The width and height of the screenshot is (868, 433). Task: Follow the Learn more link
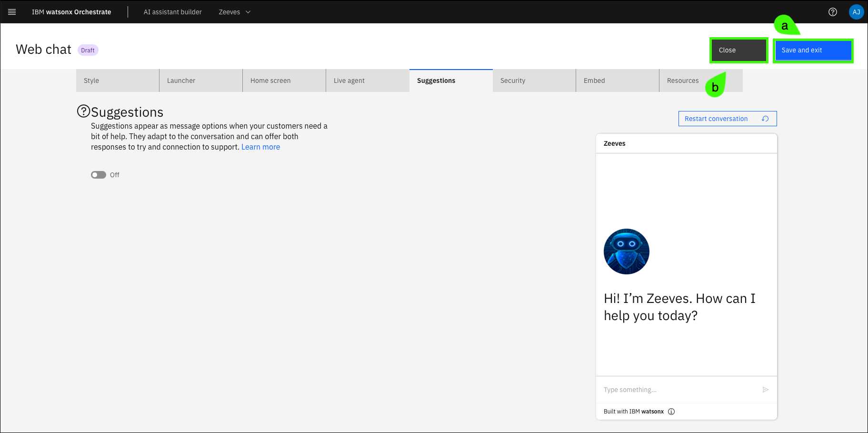point(260,147)
